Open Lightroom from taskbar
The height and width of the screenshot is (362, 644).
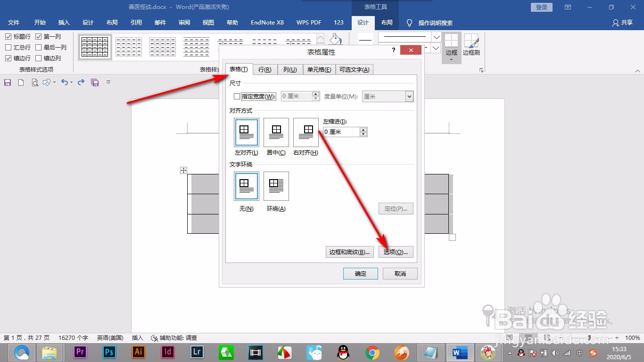(x=197, y=352)
